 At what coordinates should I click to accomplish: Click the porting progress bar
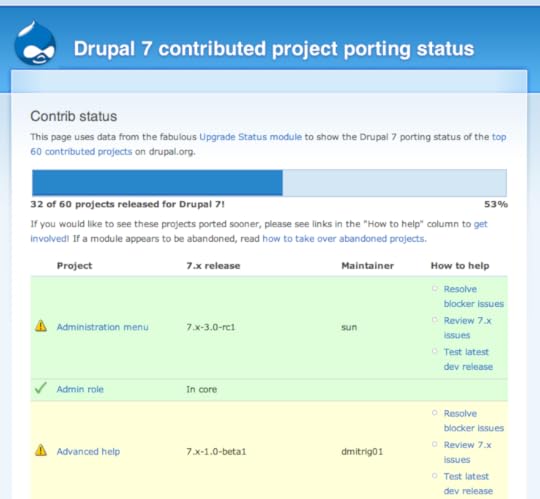(269, 183)
